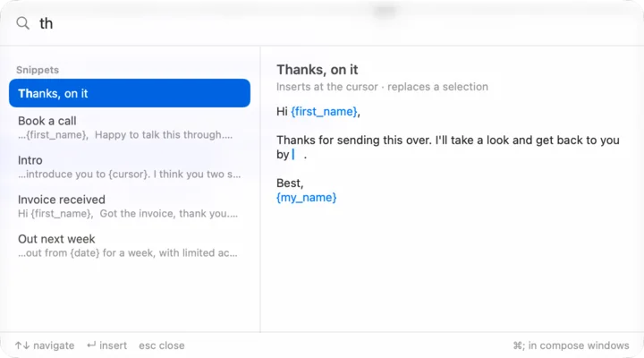Image resolution: width=644 pixels, height=358 pixels.
Task: Click the "⌘; in compose windows" hint
Action: coord(571,345)
